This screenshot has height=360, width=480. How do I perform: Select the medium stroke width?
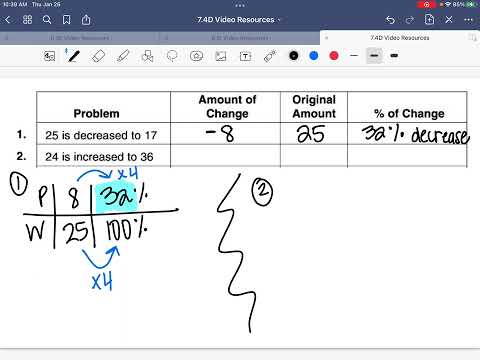tap(374, 56)
